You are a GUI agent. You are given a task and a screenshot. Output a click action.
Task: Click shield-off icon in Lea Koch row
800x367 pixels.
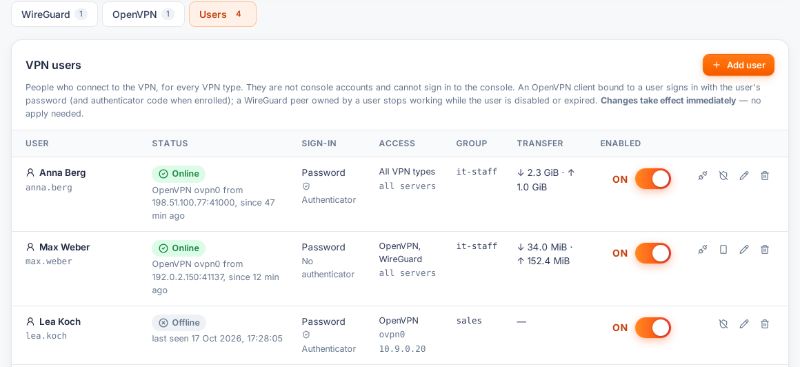point(723,324)
